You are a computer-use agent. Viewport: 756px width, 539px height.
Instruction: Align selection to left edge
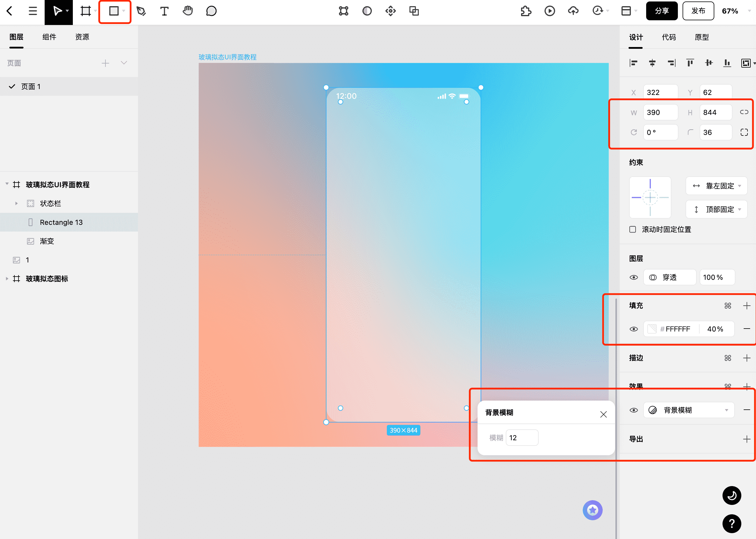(x=633, y=63)
